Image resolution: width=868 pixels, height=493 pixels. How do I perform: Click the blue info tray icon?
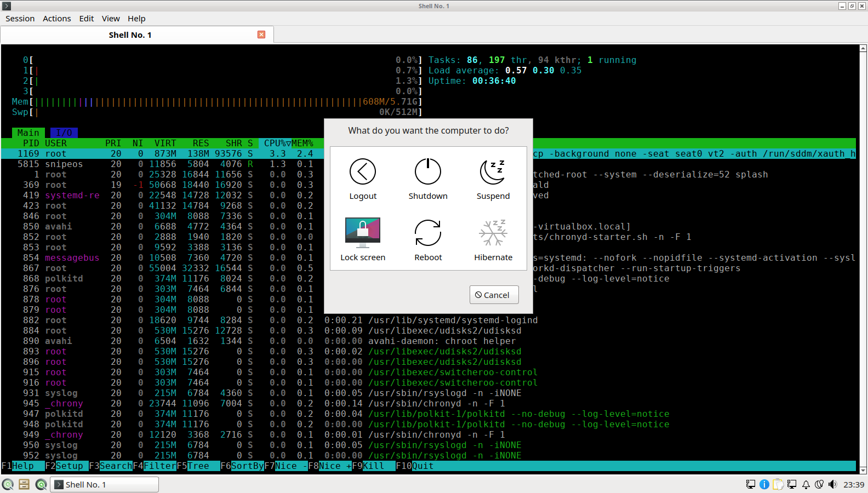(x=764, y=484)
